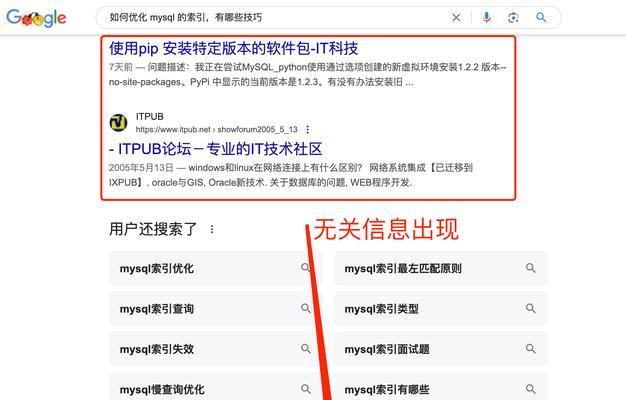Click the magnifier icon in 'mysql索引面试题' chip
Image resolution: width=626 pixels, height=400 pixels.
(x=531, y=349)
